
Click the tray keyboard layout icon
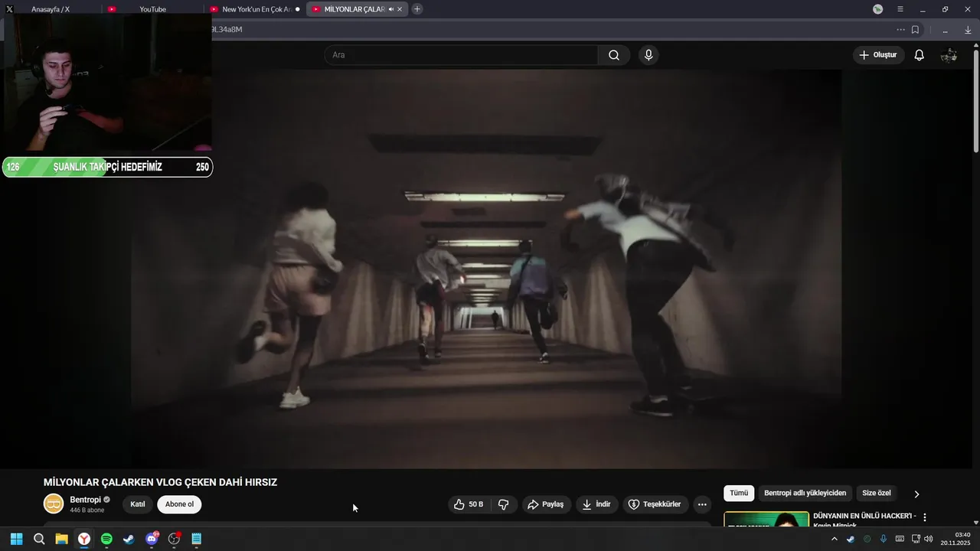coord(900,539)
